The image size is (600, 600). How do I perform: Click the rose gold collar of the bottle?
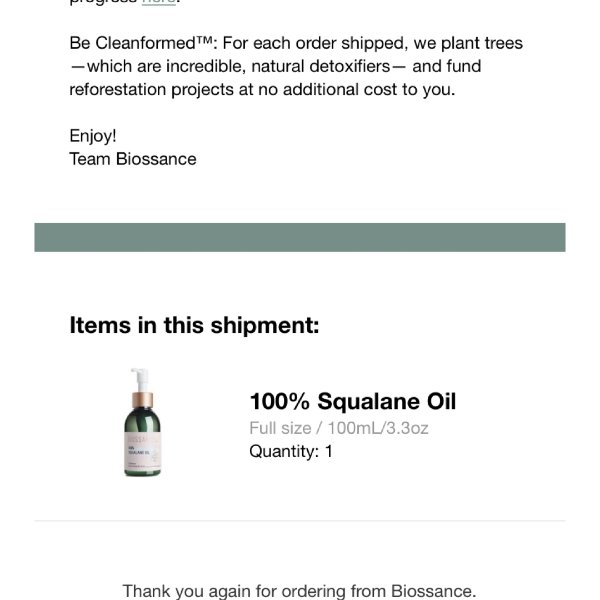142,400
